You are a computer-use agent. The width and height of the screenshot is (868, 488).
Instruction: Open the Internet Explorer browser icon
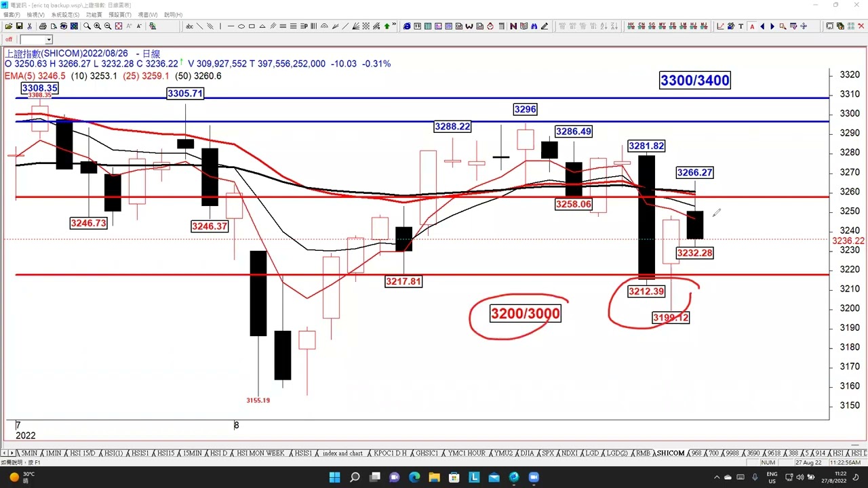click(x=406, y=26)
